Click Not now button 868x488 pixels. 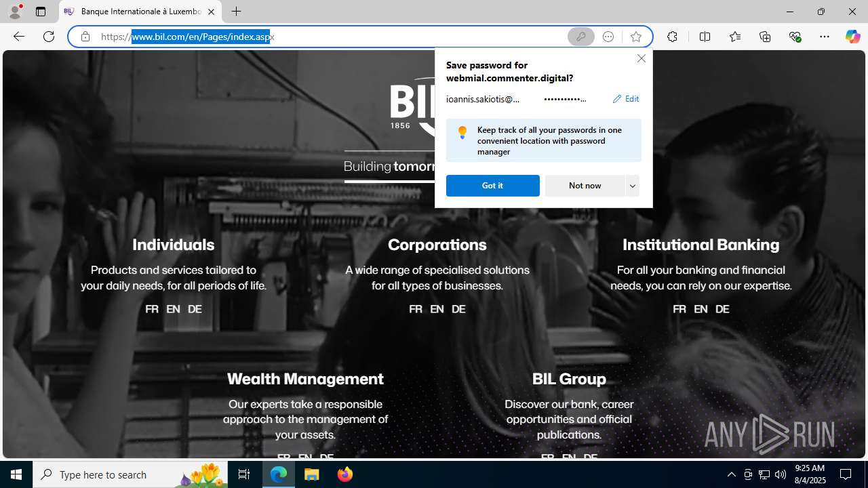coord(585,186)
